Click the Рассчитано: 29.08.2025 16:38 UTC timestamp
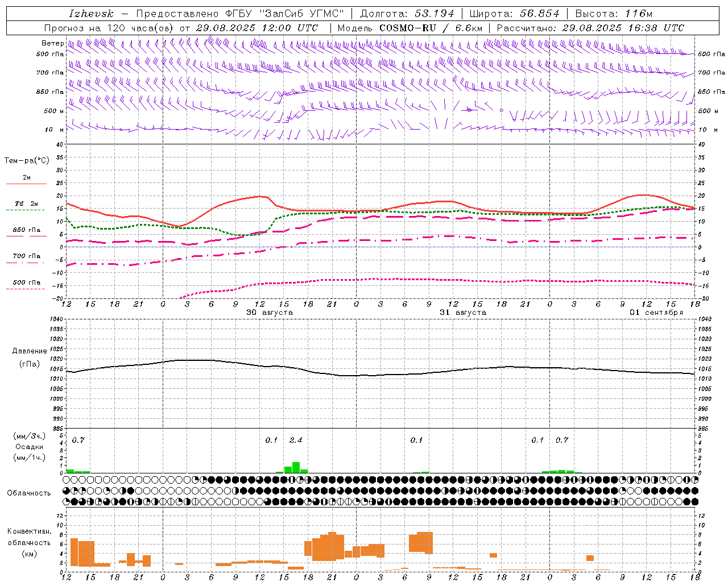Image resolution: width=728 pixels, height=582 pixels. [x=590, y=28]
